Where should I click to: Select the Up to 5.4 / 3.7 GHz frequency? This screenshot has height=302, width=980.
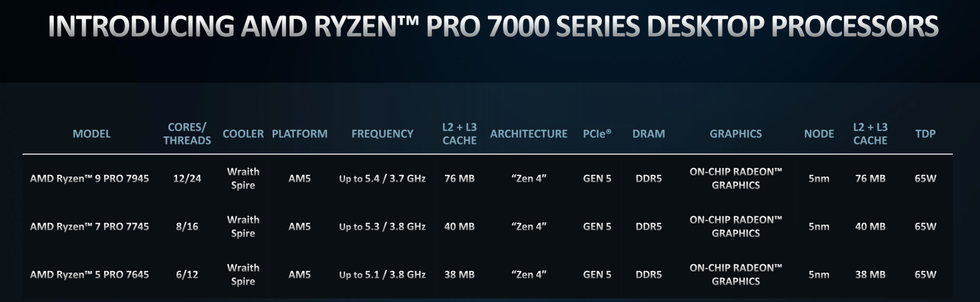(382, 179)
